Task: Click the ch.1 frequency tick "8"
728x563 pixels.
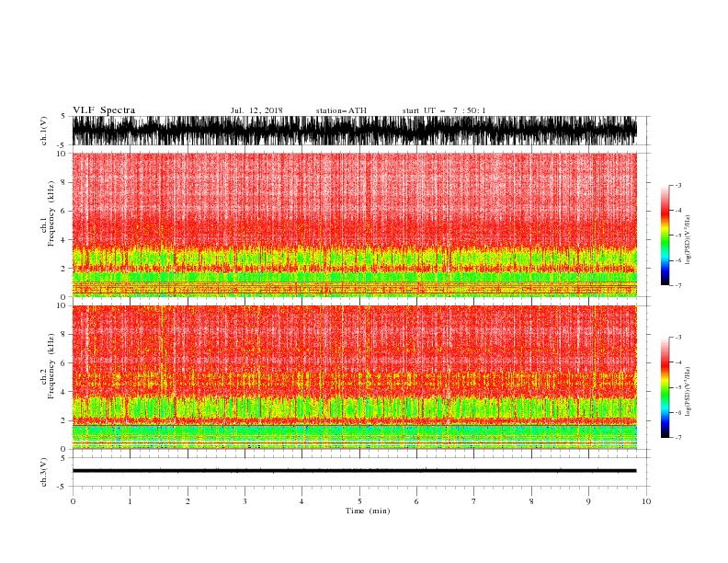Action: (x=63, y=182)
